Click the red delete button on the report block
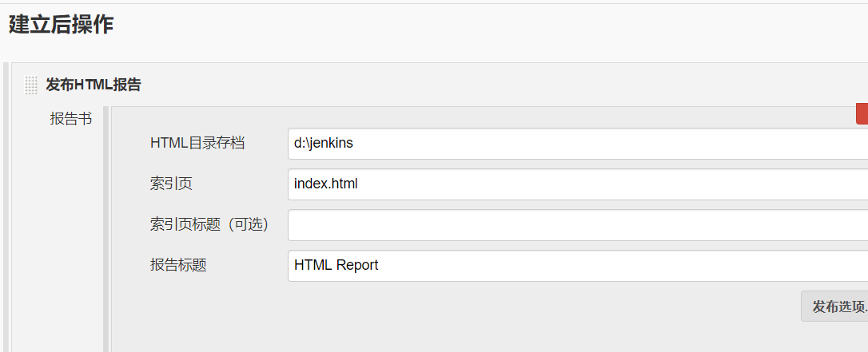Viewport: 868px width, 352px height. (862, 113)
